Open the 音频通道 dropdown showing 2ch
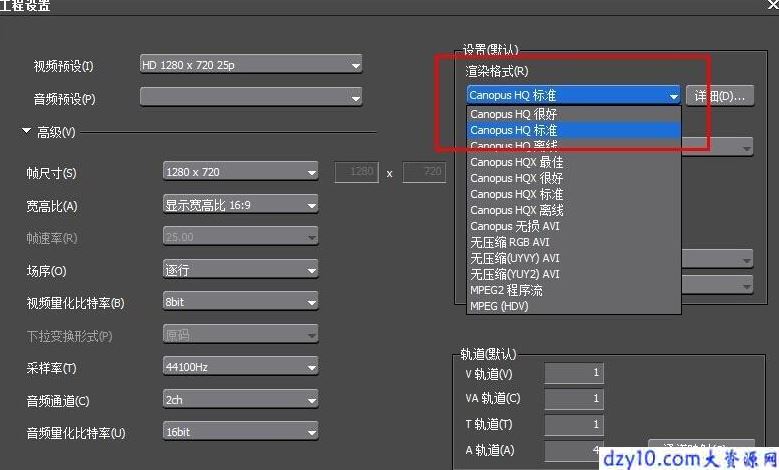779x470 pixels. 240,399
